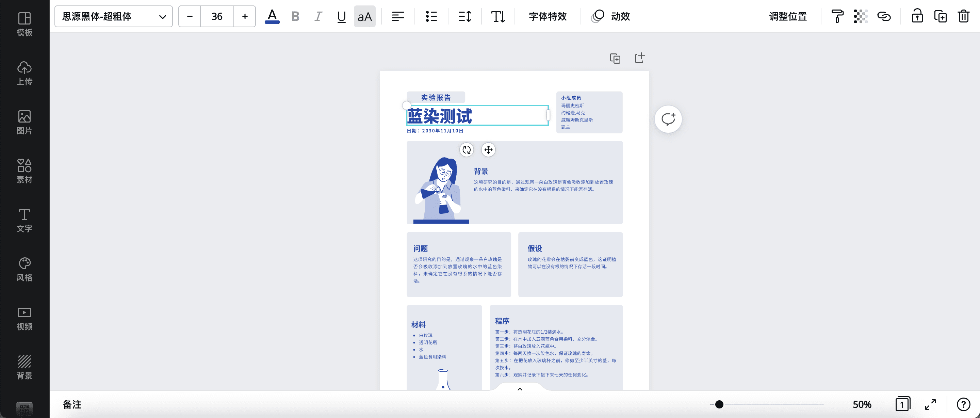Expand the page panel chevron at bottom

pyautogui.click(x=520, y=389)
